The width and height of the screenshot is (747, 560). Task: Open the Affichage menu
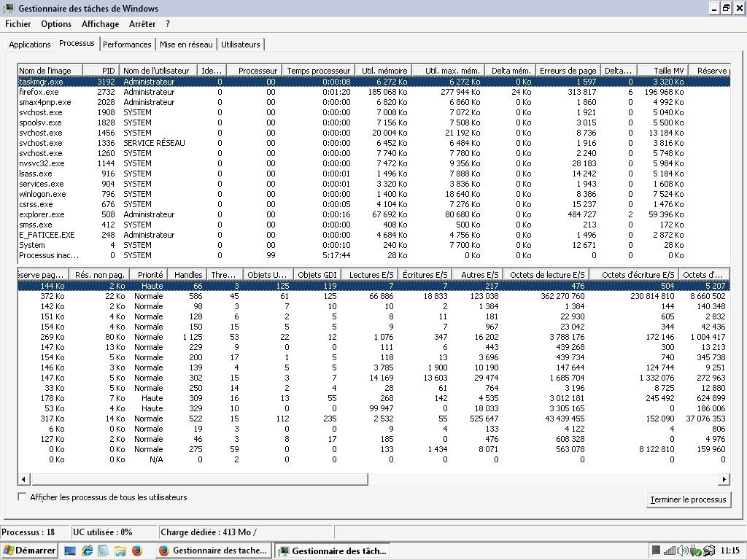100,24
